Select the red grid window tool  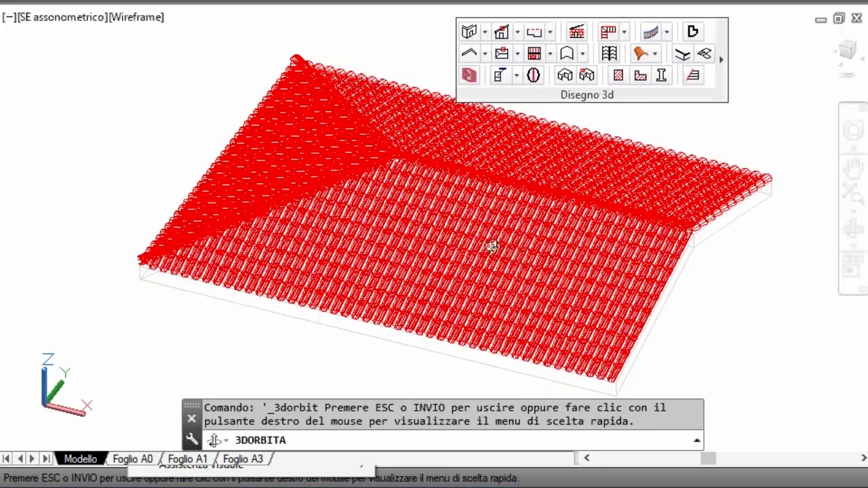(534, 54)
